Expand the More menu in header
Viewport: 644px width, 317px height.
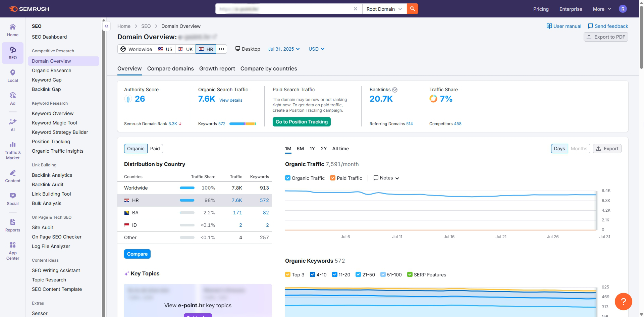coord(602,9)
